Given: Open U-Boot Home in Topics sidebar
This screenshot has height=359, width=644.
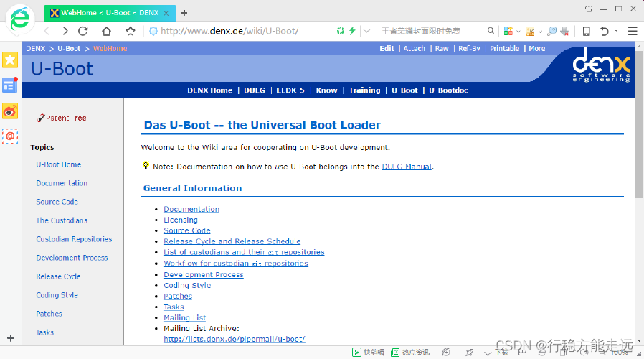Looking at the screenshot, I should click(58, 164).
